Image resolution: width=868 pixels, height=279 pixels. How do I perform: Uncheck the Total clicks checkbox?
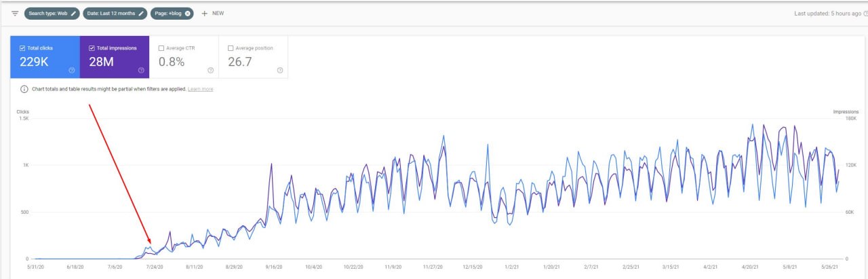tap(23, 48)
